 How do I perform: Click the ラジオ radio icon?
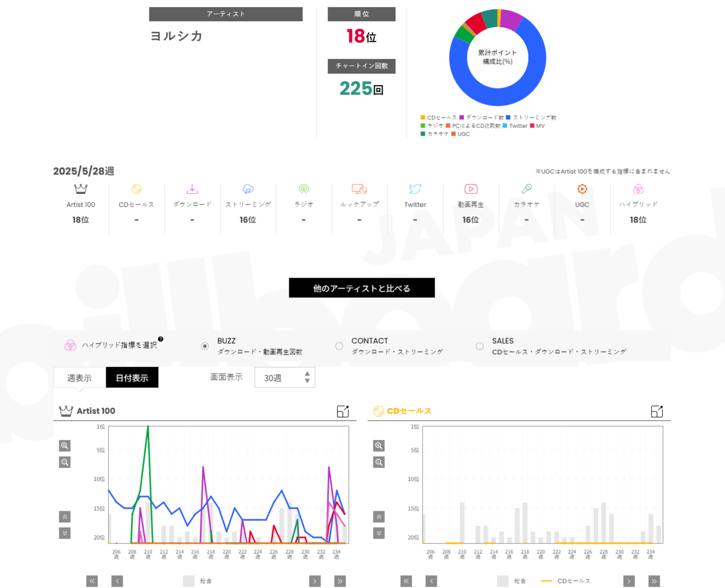[303, 189]
